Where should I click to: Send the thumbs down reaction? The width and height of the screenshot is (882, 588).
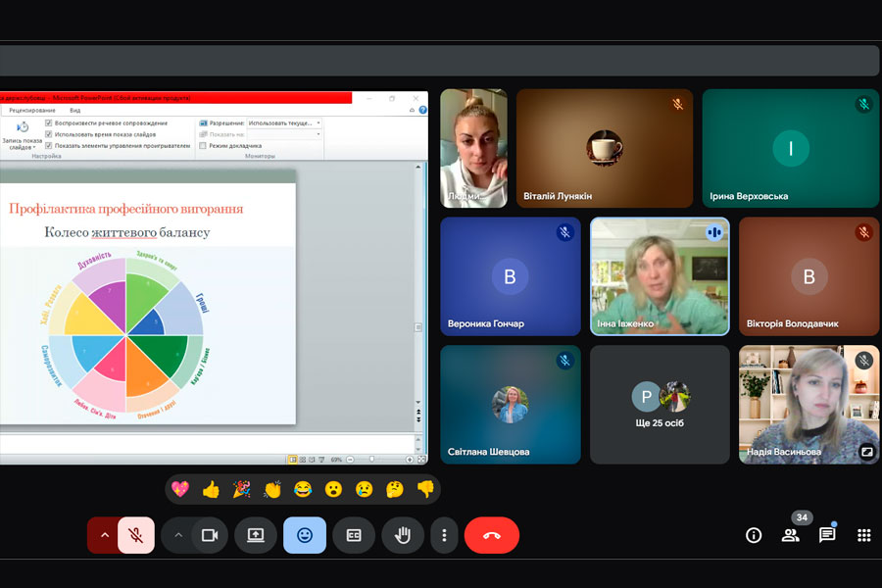tap(425, 490)
